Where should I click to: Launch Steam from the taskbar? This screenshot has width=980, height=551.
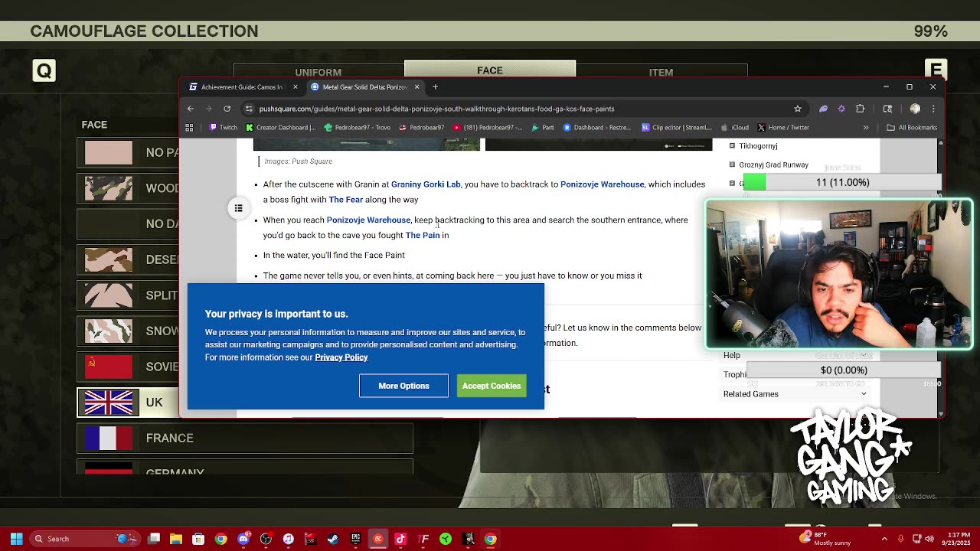(x=333, y=539)
